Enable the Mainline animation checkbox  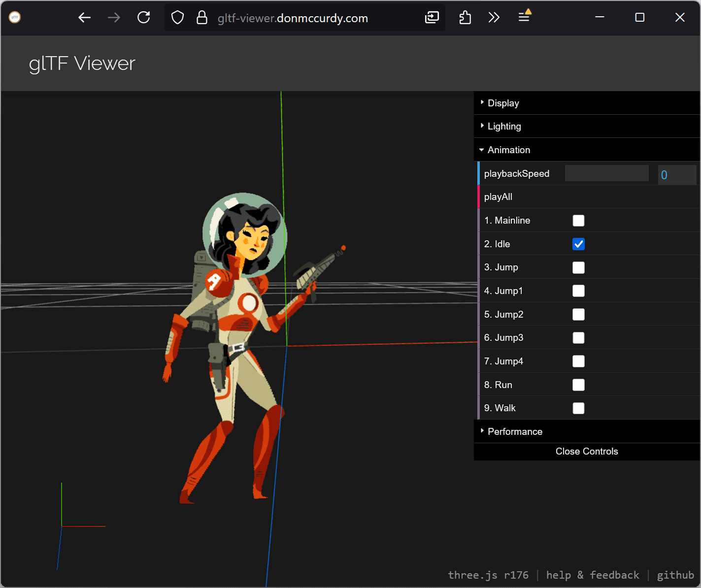coord(578,221)
